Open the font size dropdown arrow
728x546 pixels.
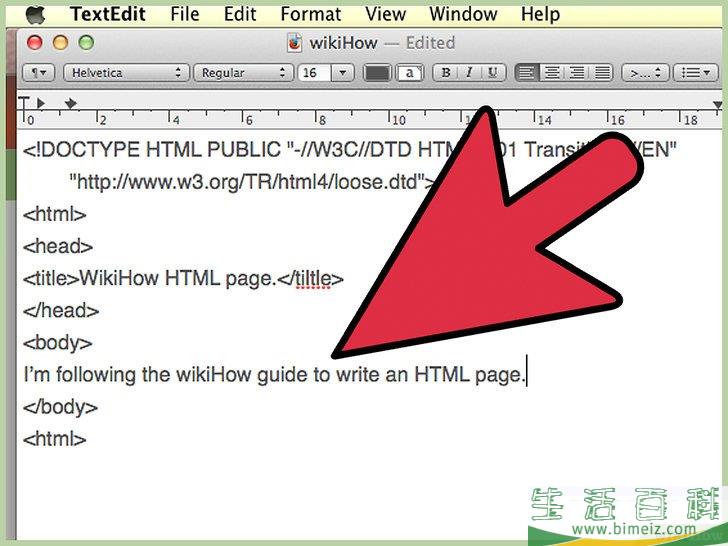click(x=343, y=73)
